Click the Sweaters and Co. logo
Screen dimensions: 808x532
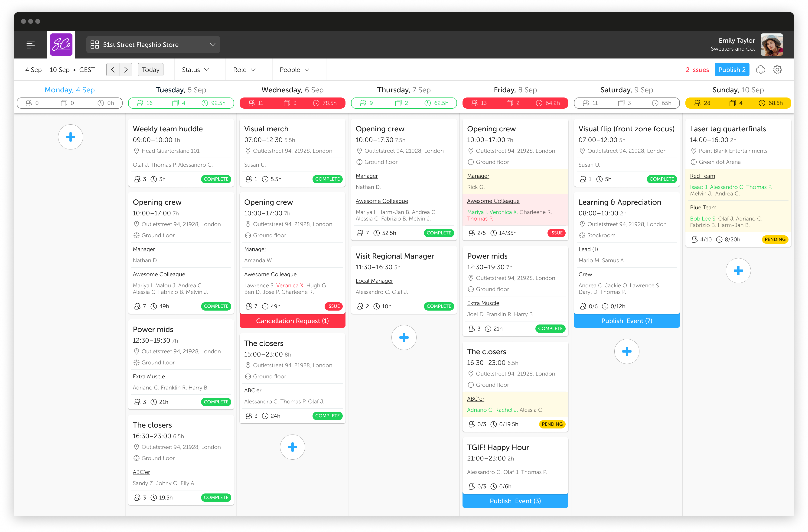[62, 44]
